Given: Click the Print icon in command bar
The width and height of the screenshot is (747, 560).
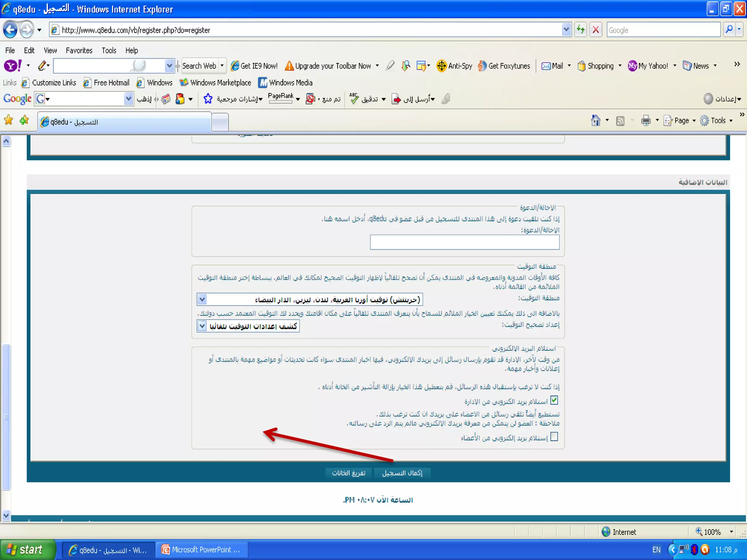Looking at the screenshot, I should [646, 120].
